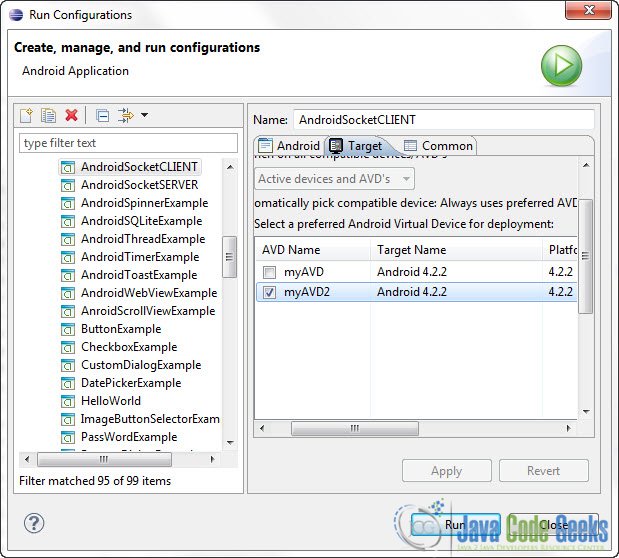Delete selected launch configuration with red X
Screen dimensions: 619x558
point(71,115)
